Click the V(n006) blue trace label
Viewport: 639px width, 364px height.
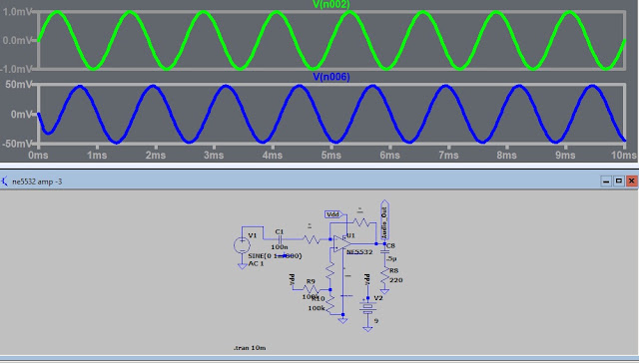click(331, 77)
